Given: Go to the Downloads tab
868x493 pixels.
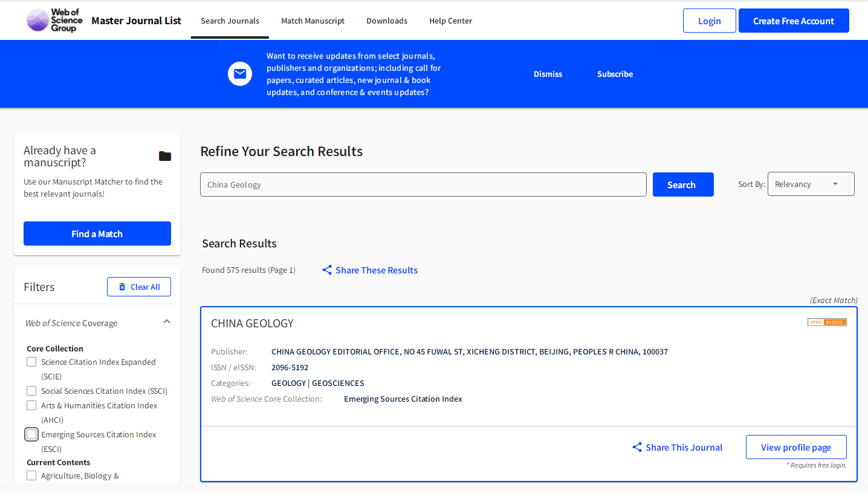Looking at the screenshot, I should click(x=387, y=21).
